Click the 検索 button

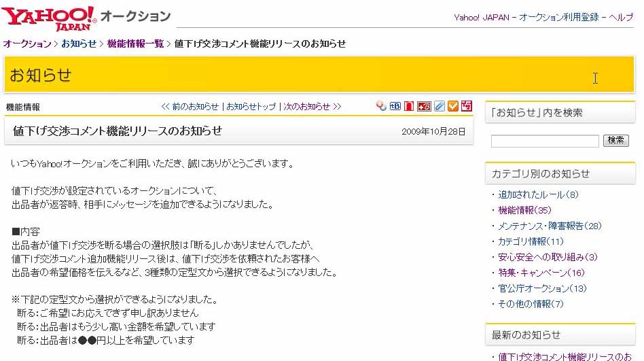615,141
